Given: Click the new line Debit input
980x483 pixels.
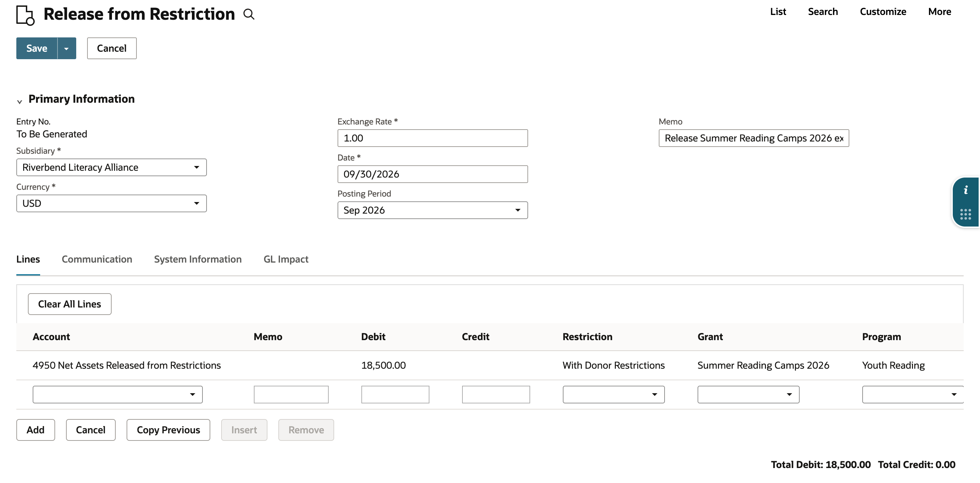Looking at the screenshot, I should [x=395, y=394].
